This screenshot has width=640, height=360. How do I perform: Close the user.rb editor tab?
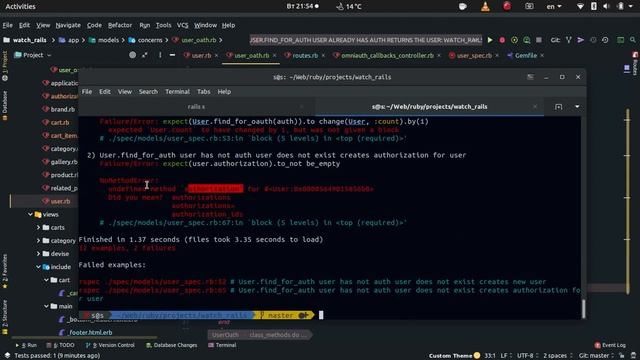point(216,56)
